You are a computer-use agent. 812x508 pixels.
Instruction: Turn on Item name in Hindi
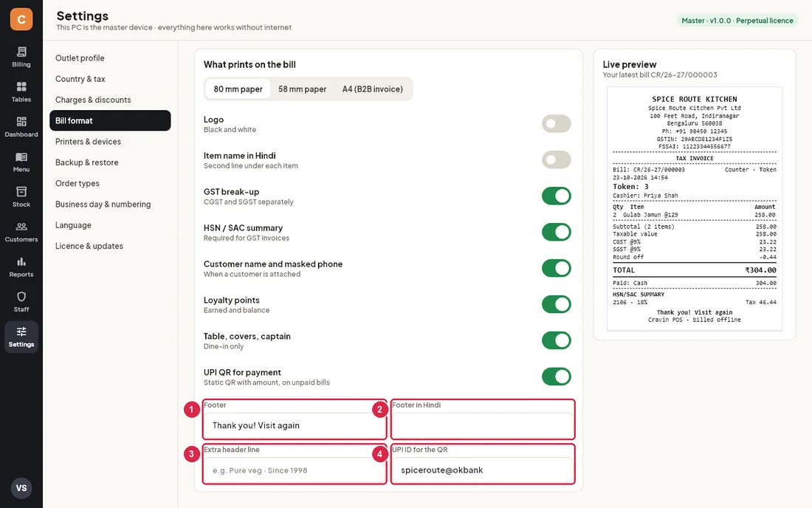point(556,160)
